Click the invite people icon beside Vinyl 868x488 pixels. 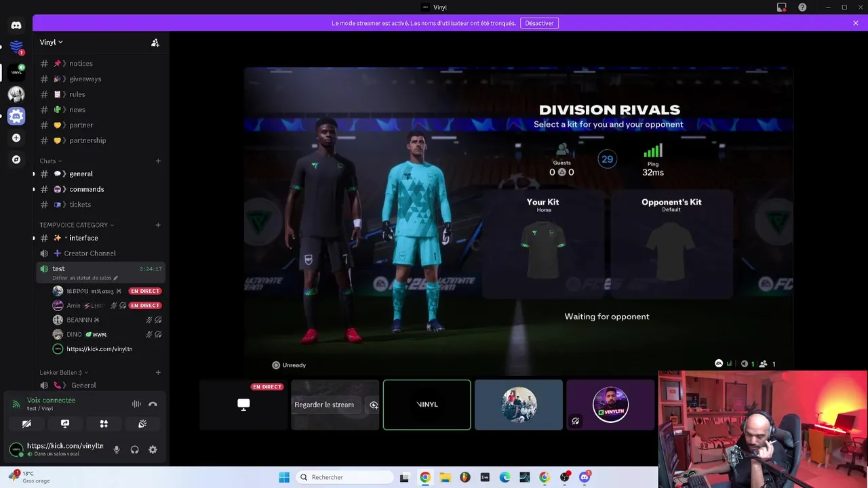(155, 43)
